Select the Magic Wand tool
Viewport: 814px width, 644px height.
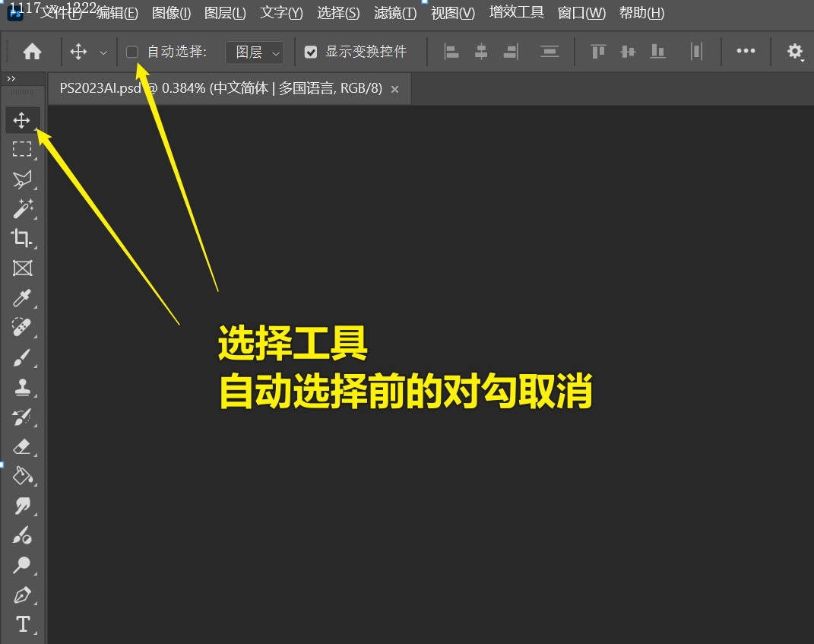(22, 209)
